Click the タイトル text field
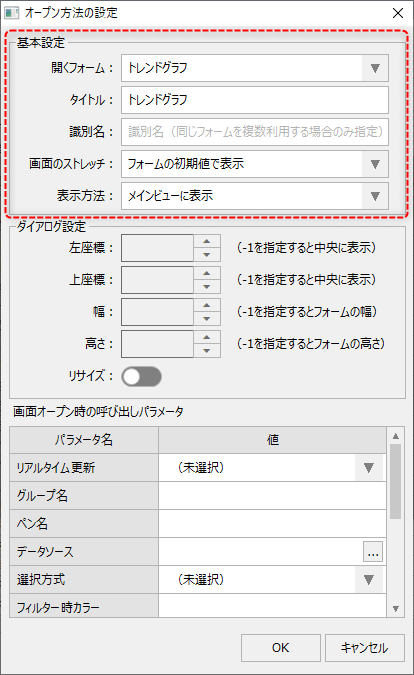 (x=255, y=100)
